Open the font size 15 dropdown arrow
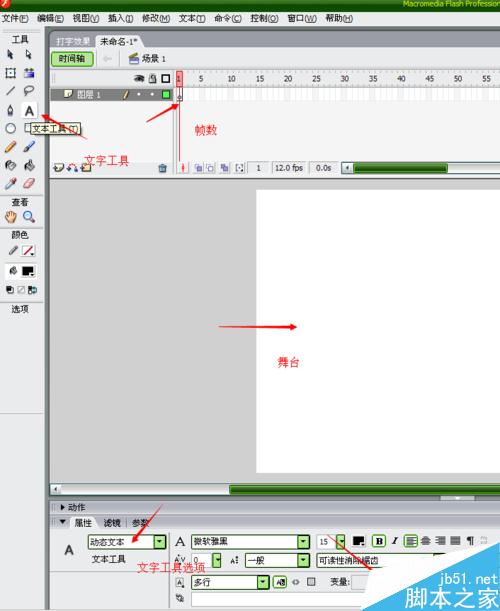500x611 pixels. (x=341, y=541)
